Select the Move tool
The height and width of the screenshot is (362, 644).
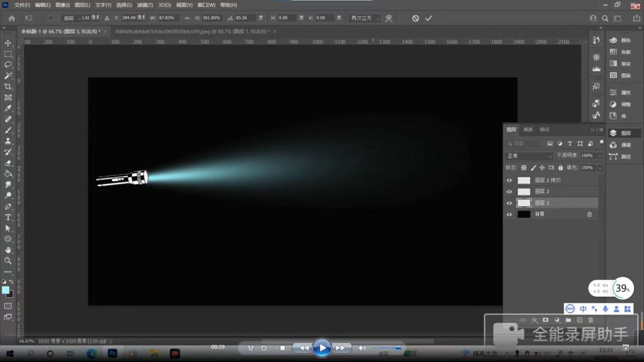pyautogui.click(x=8, y=43)
